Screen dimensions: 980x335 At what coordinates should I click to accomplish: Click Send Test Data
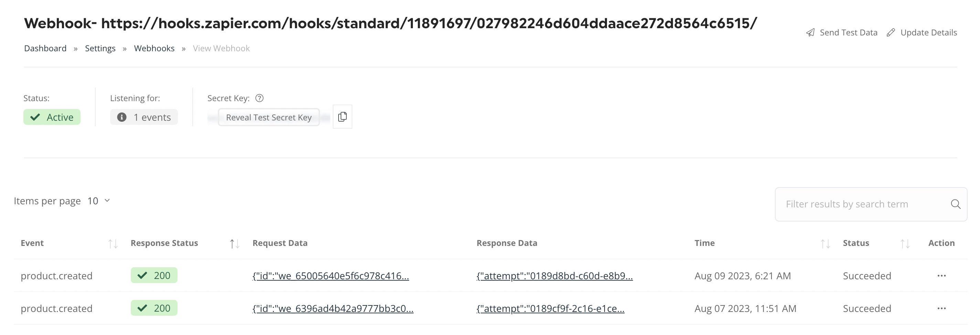pyautogui.click(x=842, y=32)
